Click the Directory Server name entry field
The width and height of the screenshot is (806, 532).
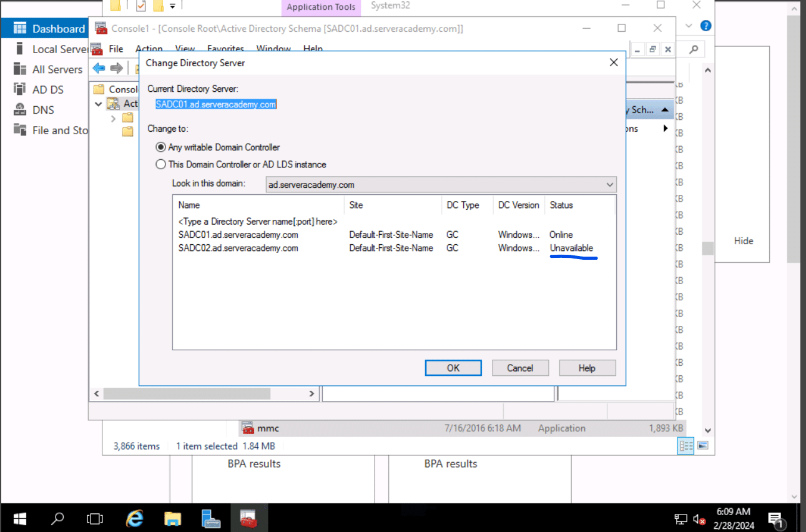(x=257, y=222)
